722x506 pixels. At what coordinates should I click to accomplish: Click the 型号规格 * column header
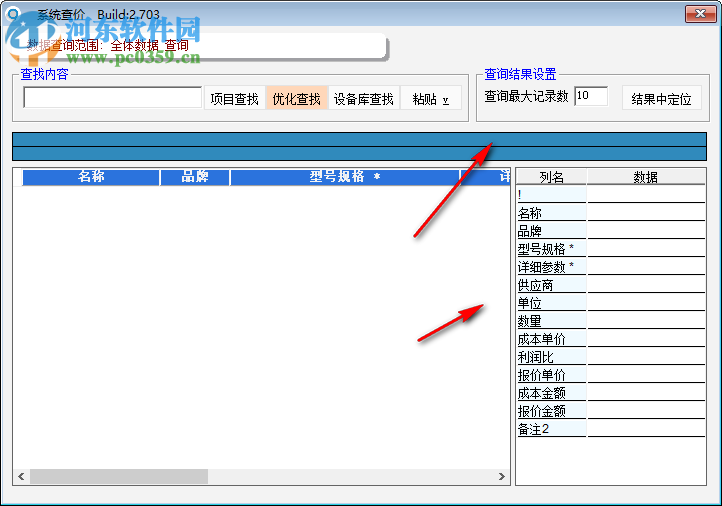pyautogui.click(x=344, y=177)
